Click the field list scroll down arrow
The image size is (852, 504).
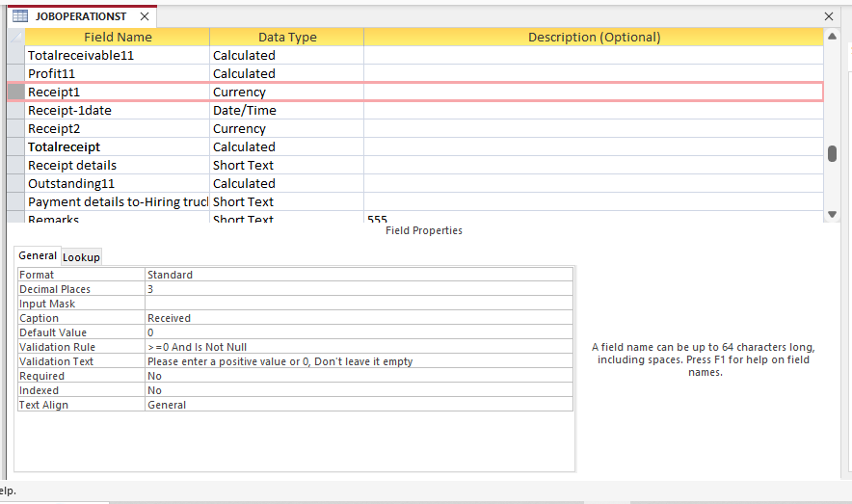click(x=832, y=214)
